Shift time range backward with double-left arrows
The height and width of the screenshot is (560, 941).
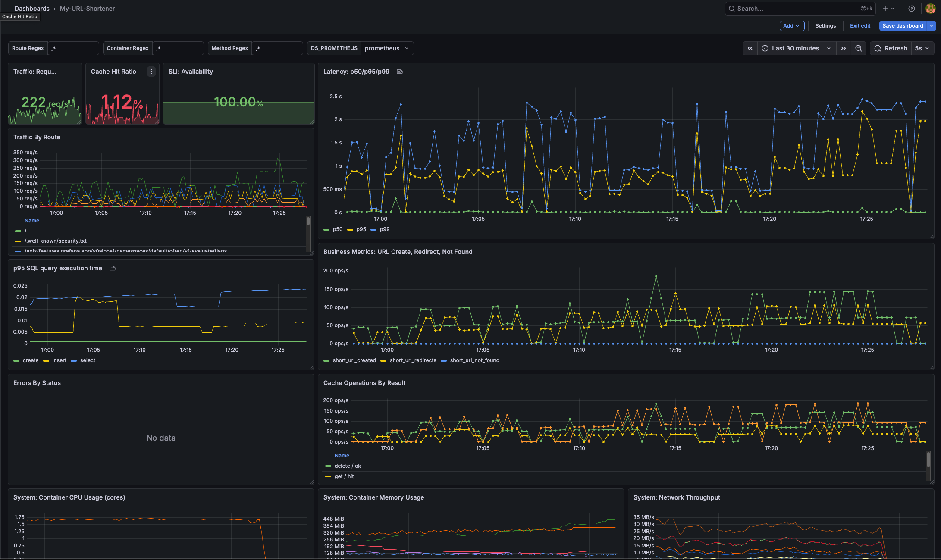750,48
